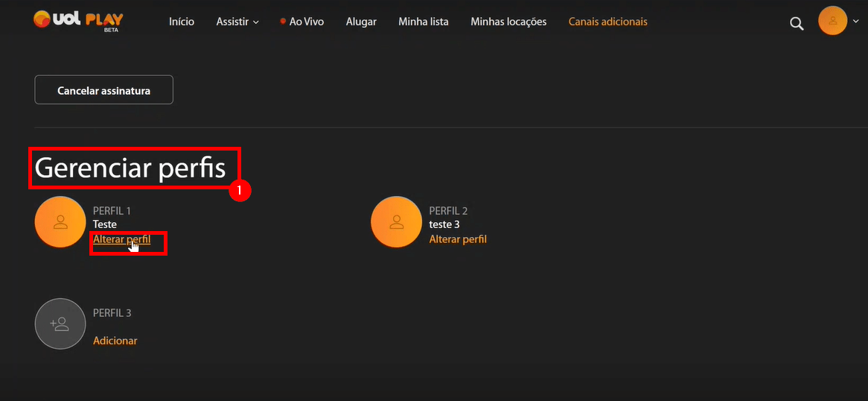This screenshot has height=401, width=868.
Task: Expand the Assistir dropdown menu
Action: (237, 22)
